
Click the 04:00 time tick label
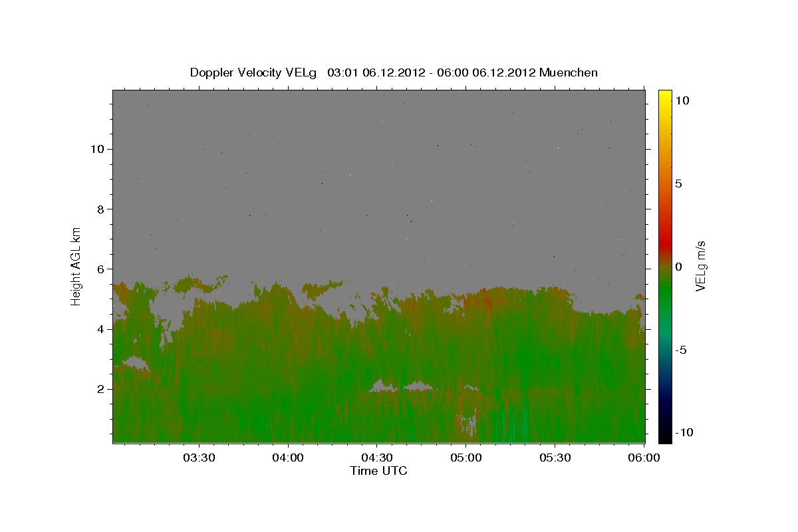click(288, 458)
